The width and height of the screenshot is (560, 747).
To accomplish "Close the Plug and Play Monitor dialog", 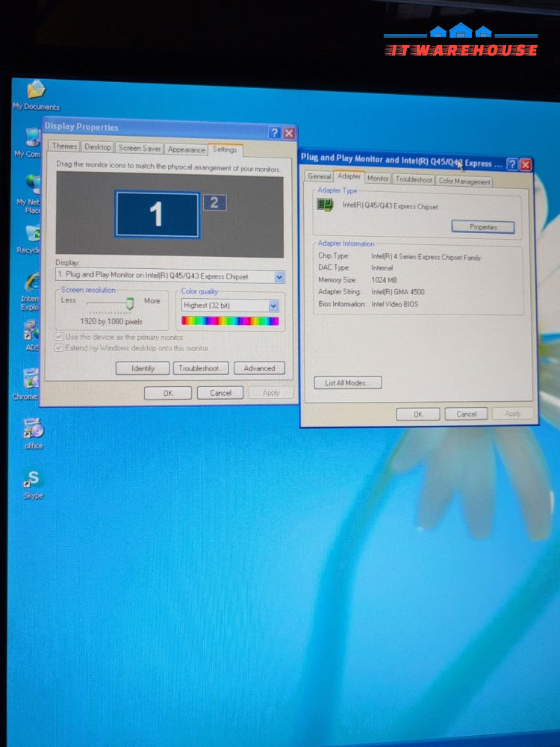I will pos(525,165).
